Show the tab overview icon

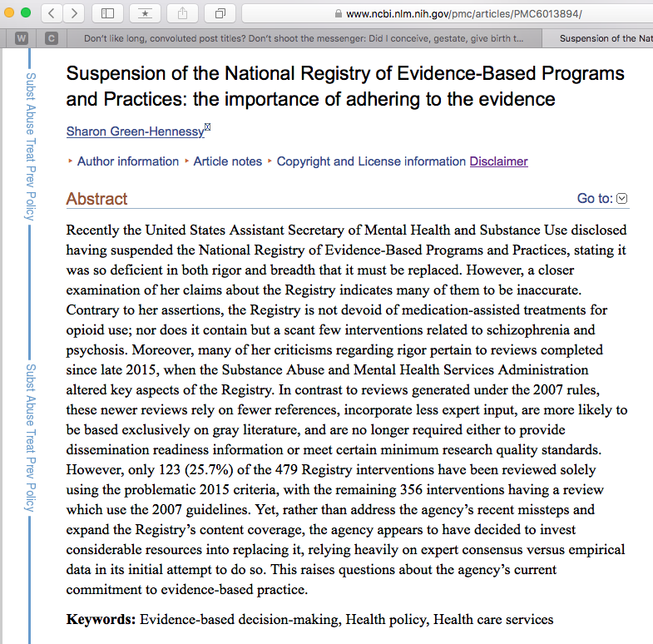(220, 13)
